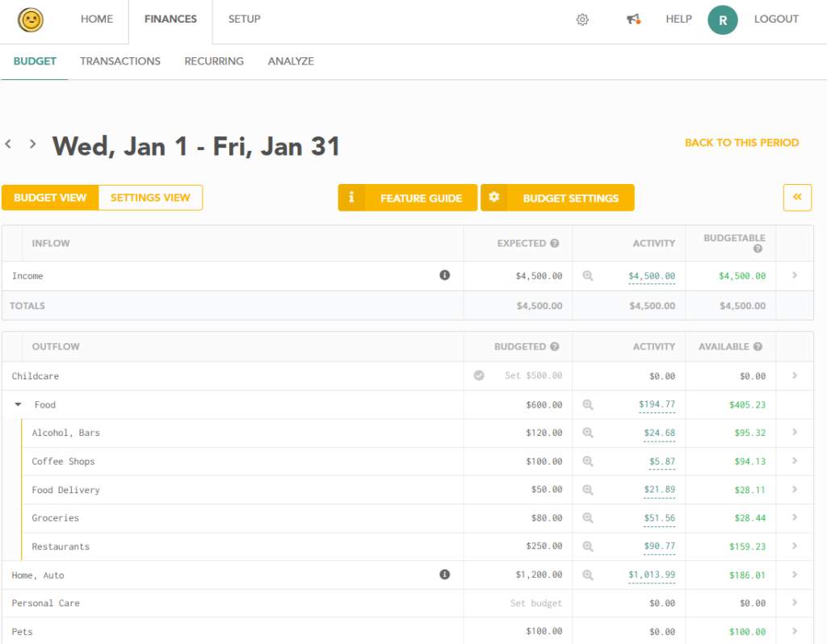Click the magnifier icon beside Groceries activity
This screenshot has height=644, width=827.
click(587, 518)
